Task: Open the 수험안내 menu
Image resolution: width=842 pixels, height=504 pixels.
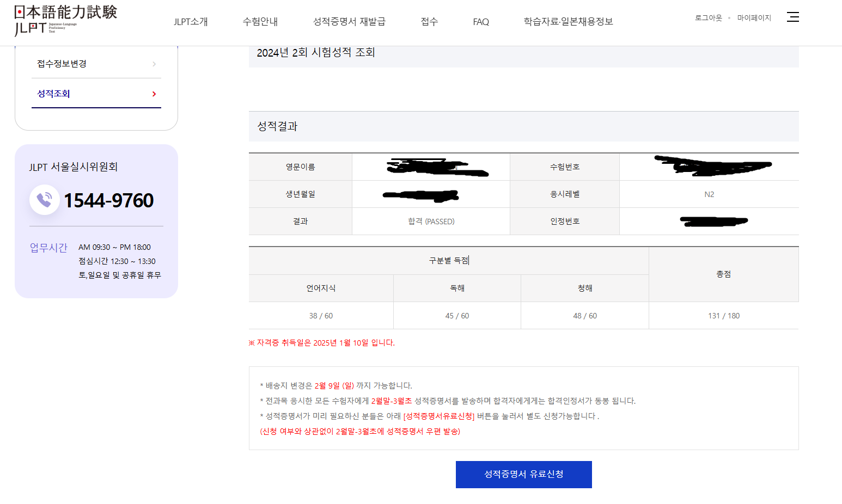Action: click(x=260, y=21)
